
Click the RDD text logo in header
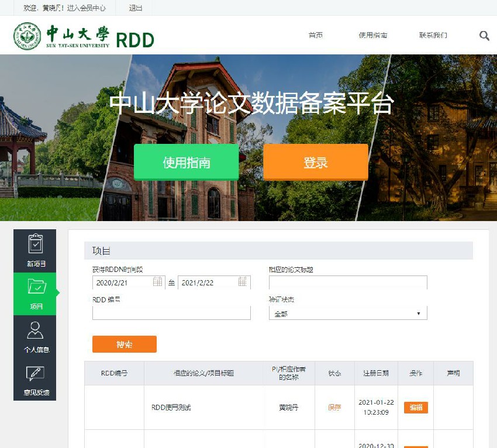[135, 40]
